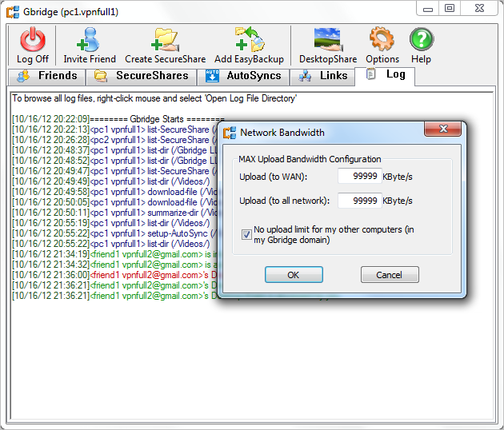Click the 20:49:58 download-file log entry
This screenshot has height=430, width=504.
click(x=114, y=192)
